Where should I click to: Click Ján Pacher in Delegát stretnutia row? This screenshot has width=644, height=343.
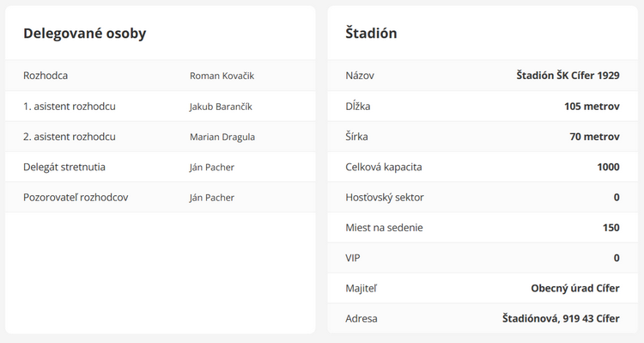211,168
